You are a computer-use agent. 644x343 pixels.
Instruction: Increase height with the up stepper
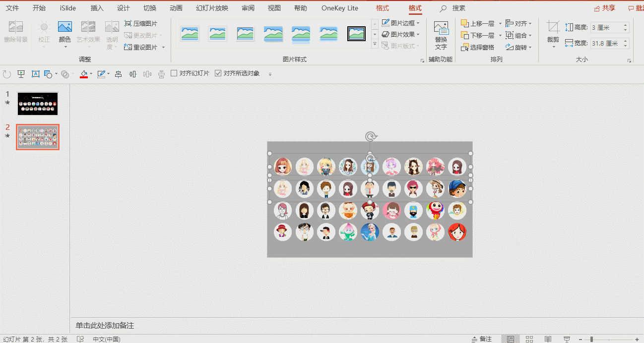point(626,25)
